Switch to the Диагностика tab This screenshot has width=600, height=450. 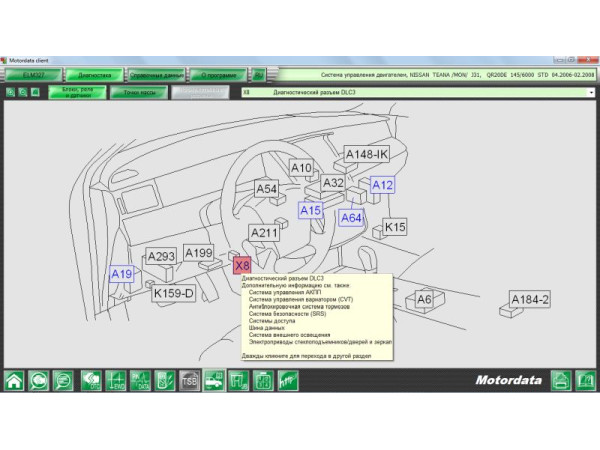point(95,74)
